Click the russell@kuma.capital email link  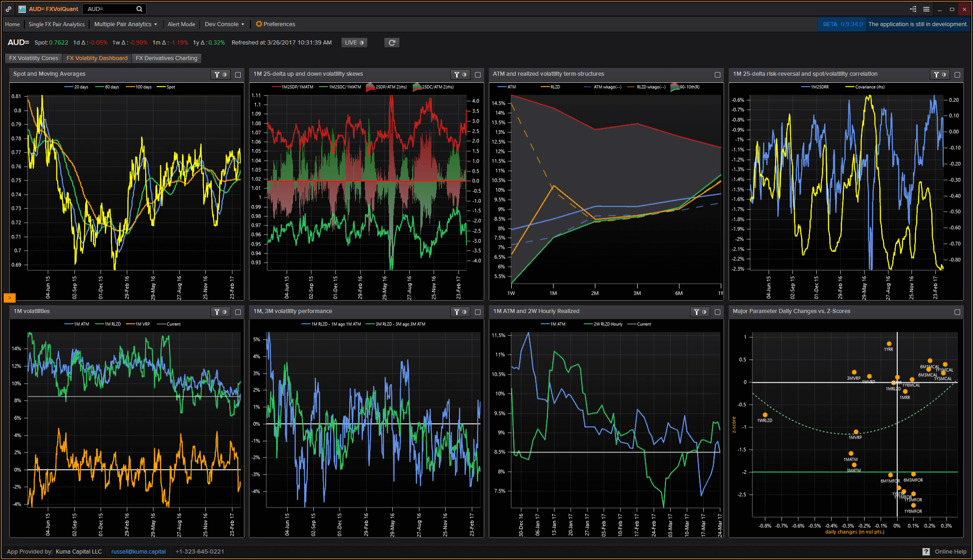click(138, 551)
